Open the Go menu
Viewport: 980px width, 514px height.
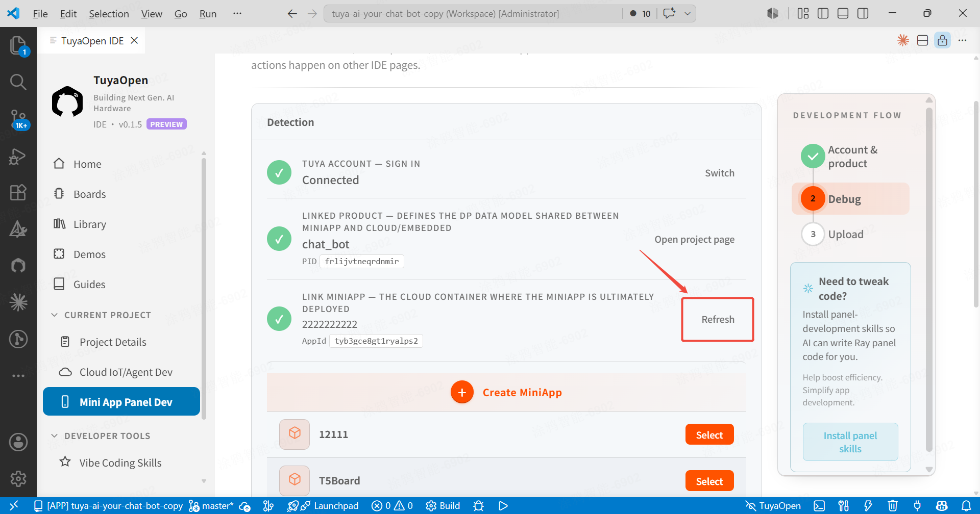click(x=181, y=14)
